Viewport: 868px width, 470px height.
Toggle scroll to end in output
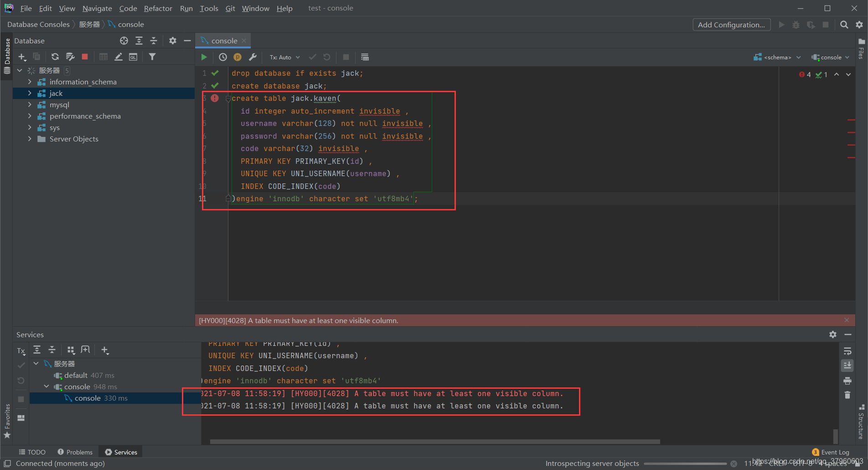(x=847, y=366)
